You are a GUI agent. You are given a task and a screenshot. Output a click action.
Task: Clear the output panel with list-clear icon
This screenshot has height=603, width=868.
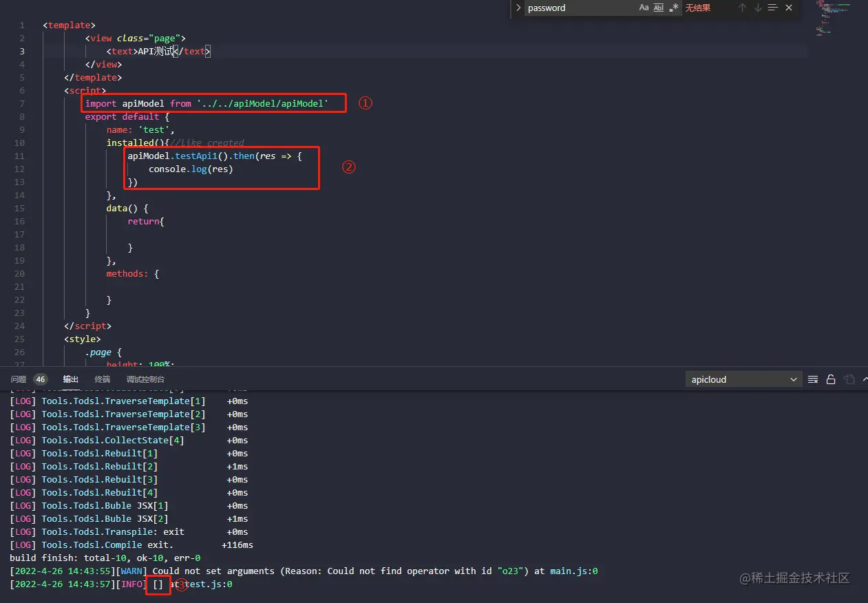pos(813,379)
